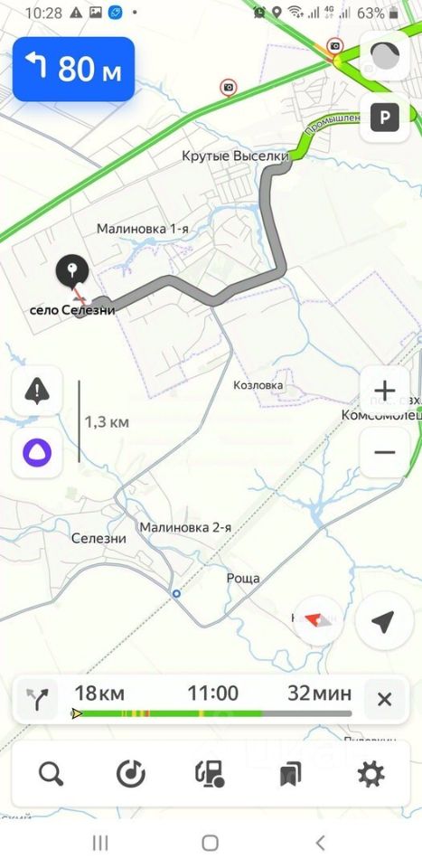
Task: Cancel the route with X button
Action: [384, 699]
